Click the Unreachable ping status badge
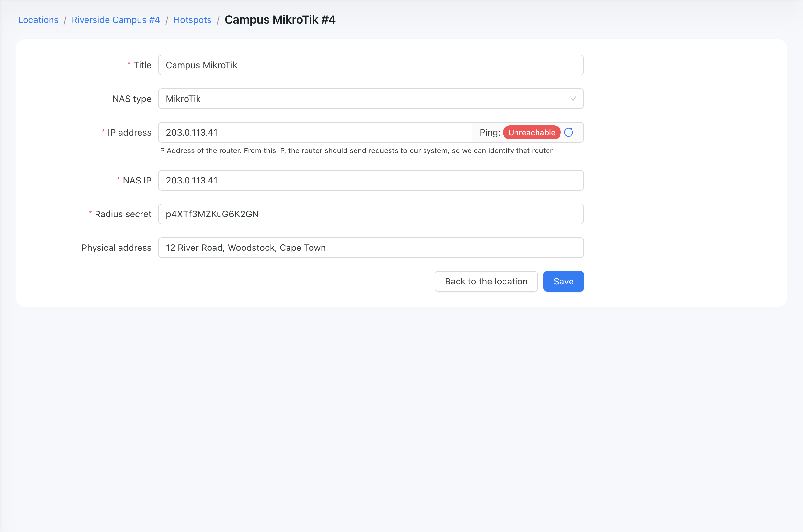The image size is (803, 532). 531,132
